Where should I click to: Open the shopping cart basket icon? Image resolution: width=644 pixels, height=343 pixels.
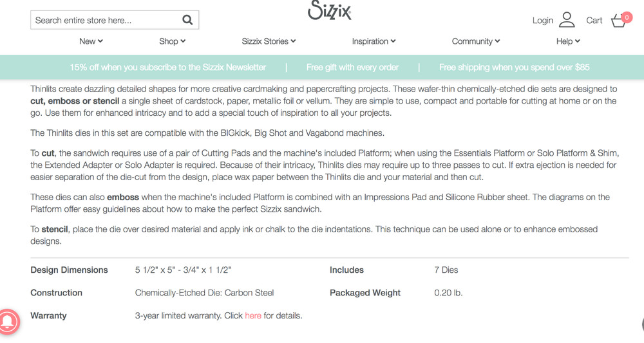(x=618, y=21)
